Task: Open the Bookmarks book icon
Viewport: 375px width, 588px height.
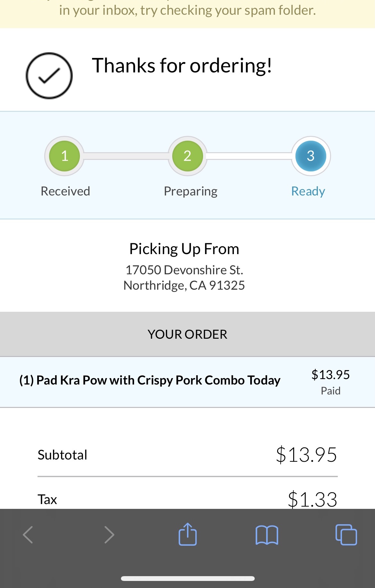Action: 267,535
